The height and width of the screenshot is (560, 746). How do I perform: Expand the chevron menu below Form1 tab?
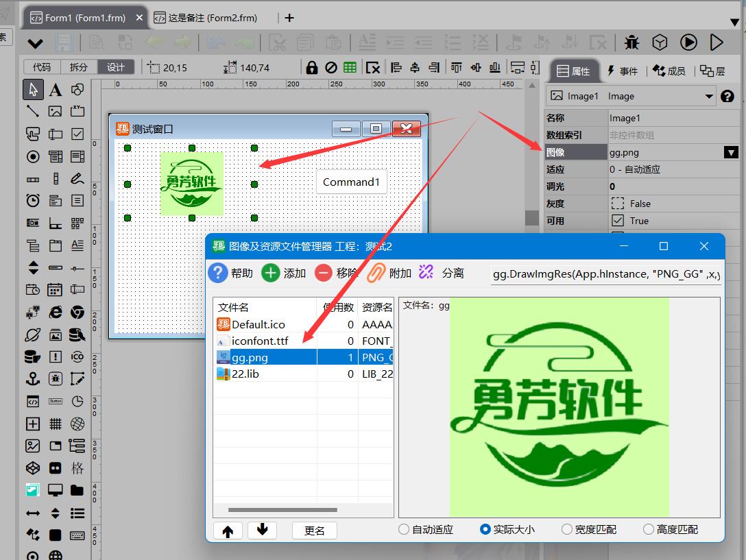point(35,44)
